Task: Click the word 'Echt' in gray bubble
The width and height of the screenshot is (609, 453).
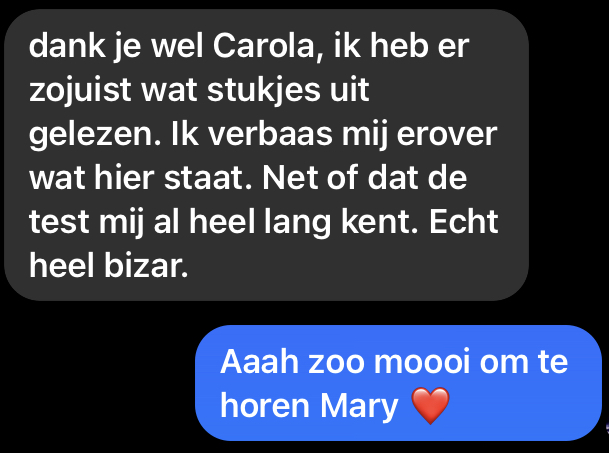Action: [x=463, y=221]
